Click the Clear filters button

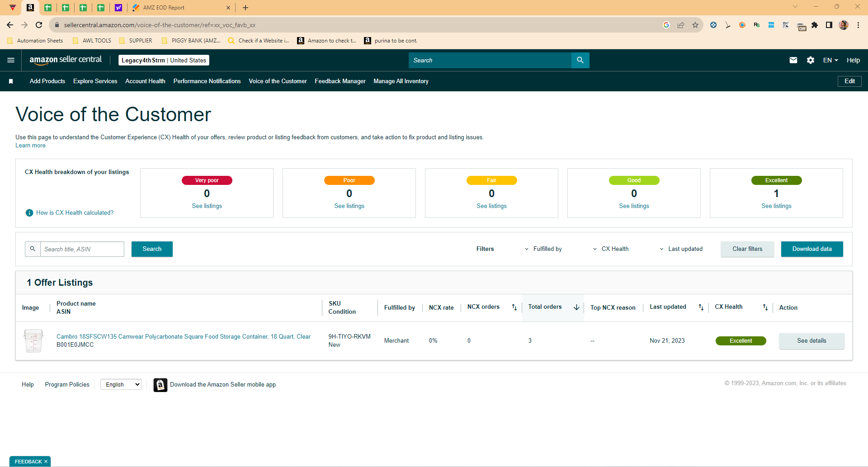[x=747, y=249]
